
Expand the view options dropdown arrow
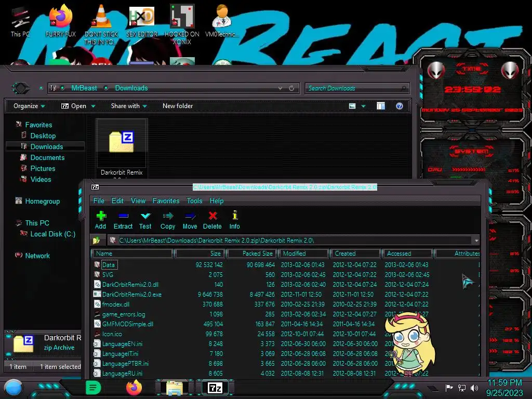pyautogui.click(x=363, y=106)
